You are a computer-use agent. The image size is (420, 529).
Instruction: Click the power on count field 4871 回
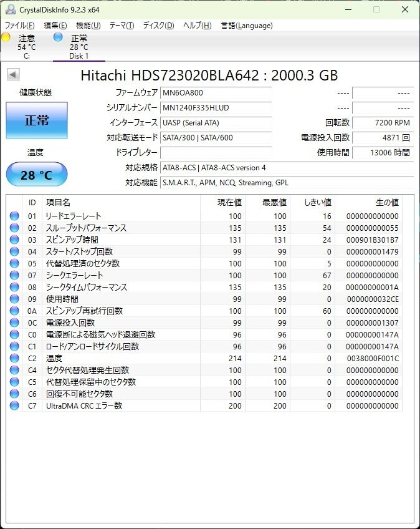[383, 137]
